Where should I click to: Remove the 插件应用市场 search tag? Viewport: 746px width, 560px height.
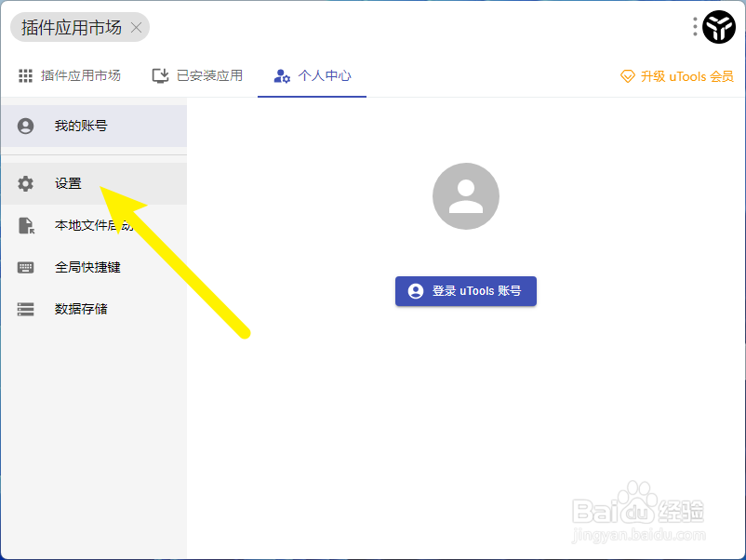pyautogui.click(x=136, y=27)
